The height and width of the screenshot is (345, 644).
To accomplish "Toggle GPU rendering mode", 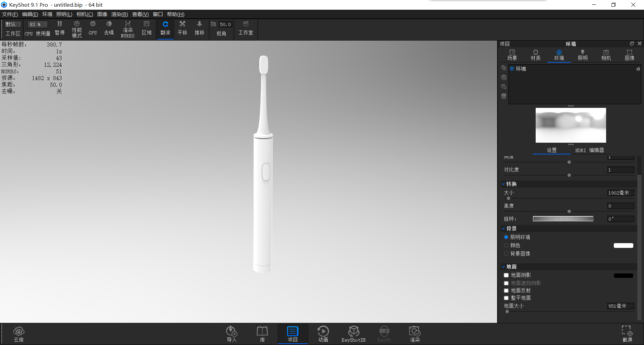I will tap(93, 28).
